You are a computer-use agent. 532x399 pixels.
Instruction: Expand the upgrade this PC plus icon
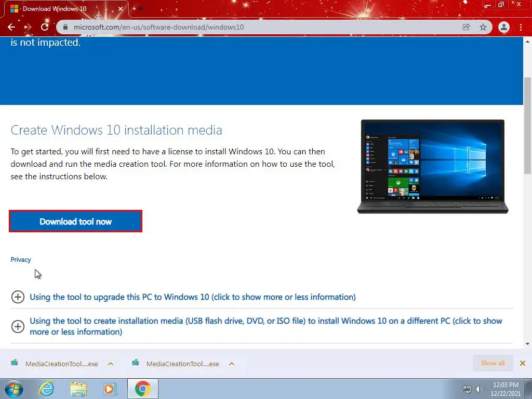[x=18, y=297]
